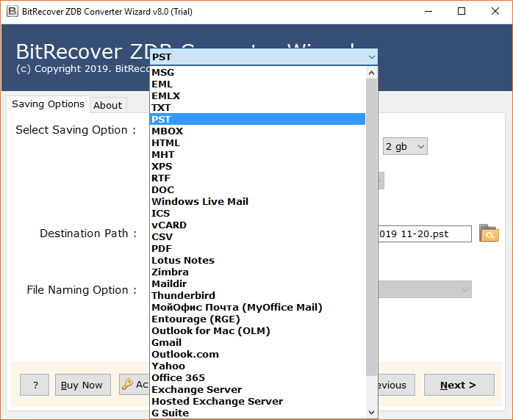This screenshot has width=513, height=420.
Task: Choose RTF from the list
Action: [257, 178]
